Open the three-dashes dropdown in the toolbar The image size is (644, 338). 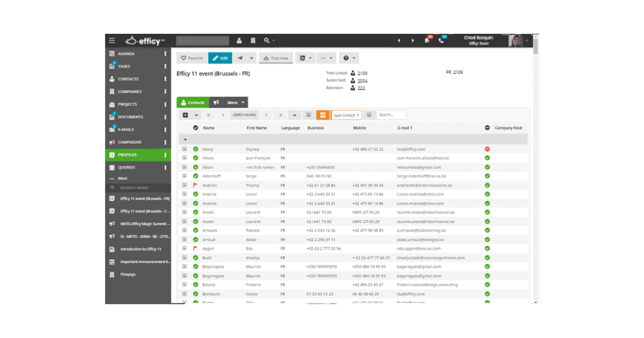coord(326,58)
